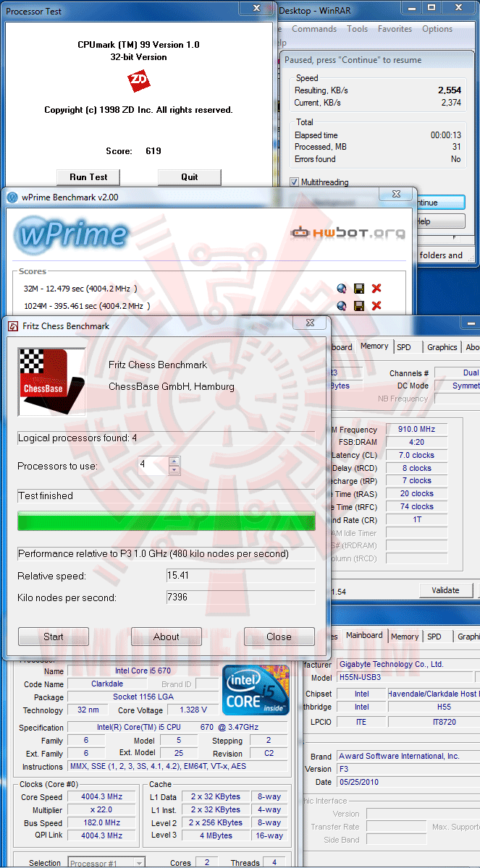Click the Code Name field Clarkdale
The width and height of the screenshot is (480, 868).
(108, 684)
